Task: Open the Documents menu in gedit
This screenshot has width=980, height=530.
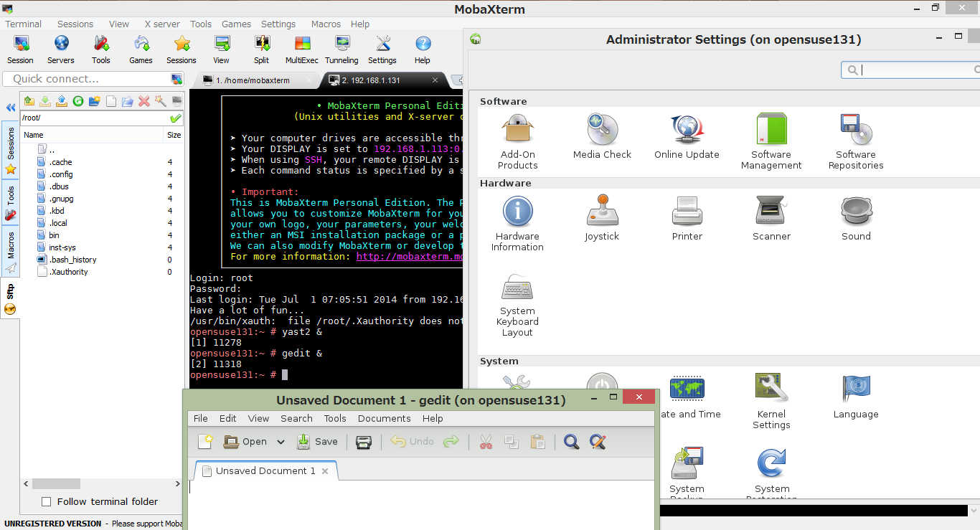Action: pos(384,418)
